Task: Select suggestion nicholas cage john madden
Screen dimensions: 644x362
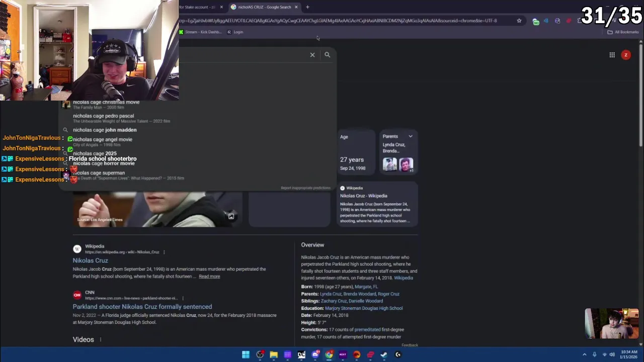Action: pyautogui.click(x=105, y=130)
